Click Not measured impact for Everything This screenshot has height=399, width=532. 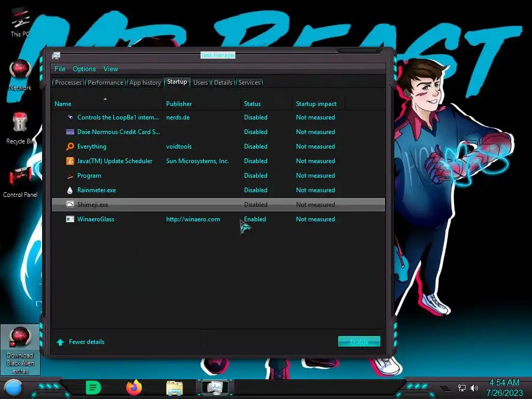pyautogui.click(x=315, y=147)
